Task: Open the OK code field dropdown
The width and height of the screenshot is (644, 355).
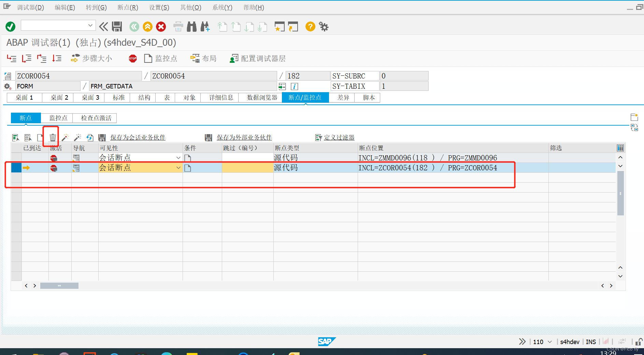Action: coord(90,25)
